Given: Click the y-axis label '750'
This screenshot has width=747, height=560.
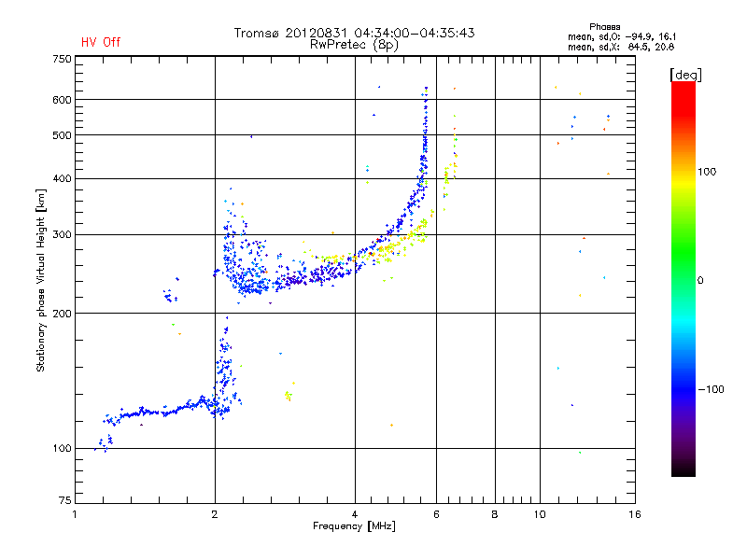Looking at the screenshot, I should (62, 59).
